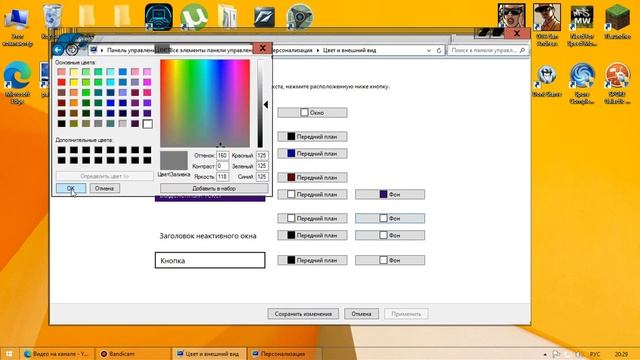Click Фон for the Кнопка row
This screenshot has height=360, width=640.
(390, 260)
